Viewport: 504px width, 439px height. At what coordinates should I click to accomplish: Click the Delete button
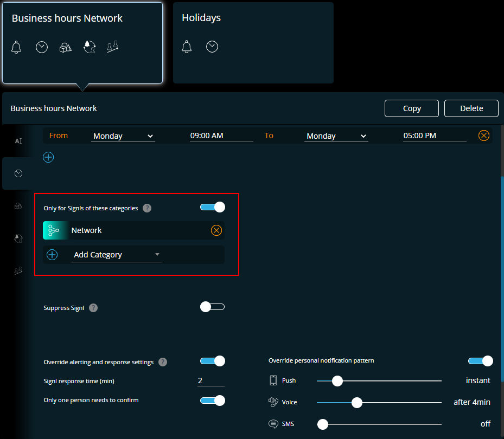471,108
